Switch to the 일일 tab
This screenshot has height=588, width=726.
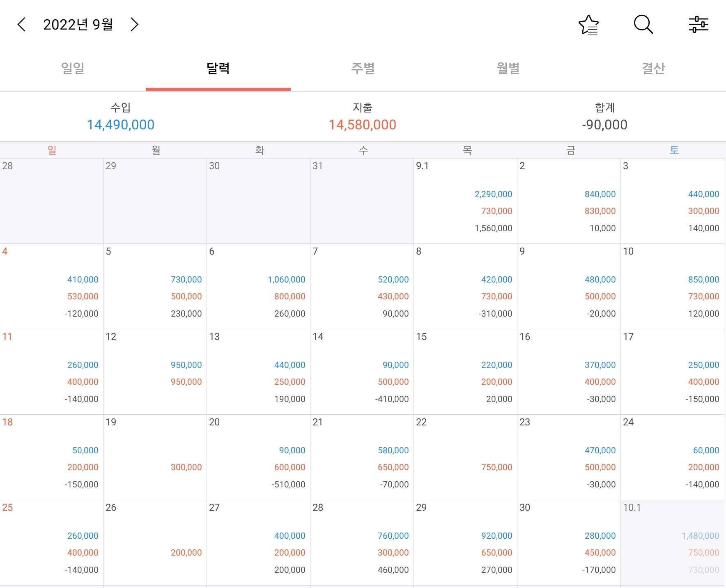pos(73,68)
